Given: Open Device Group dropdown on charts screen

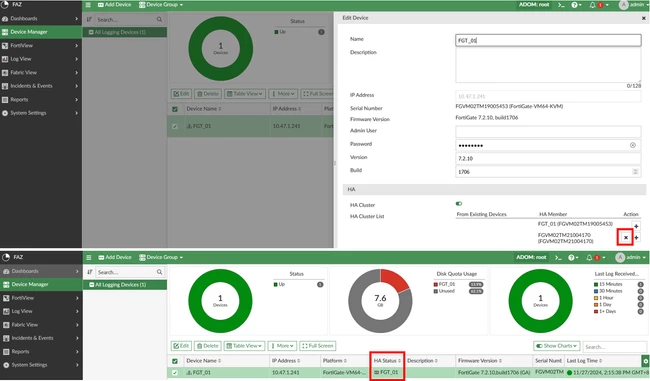Looking at the screenshot, I should click(x=161, y=257).
